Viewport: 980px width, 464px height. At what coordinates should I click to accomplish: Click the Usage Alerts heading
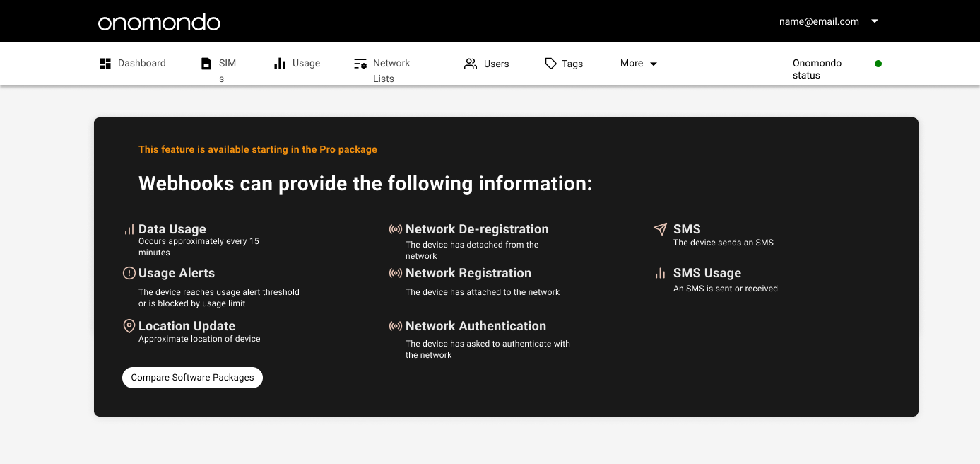[x=177, y=273]
